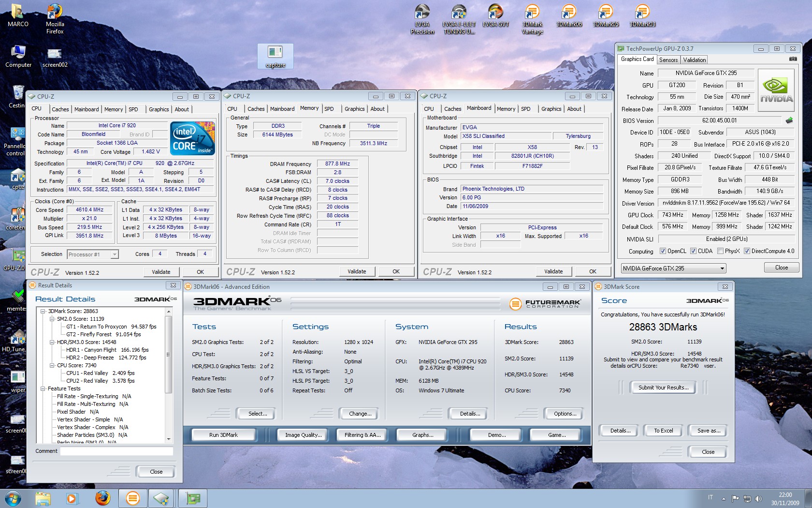Viewport: 812px width, 508px height.
Task: Open EVGA E-LEET Tuning Utility shortcut
Action: coord(459,19)
